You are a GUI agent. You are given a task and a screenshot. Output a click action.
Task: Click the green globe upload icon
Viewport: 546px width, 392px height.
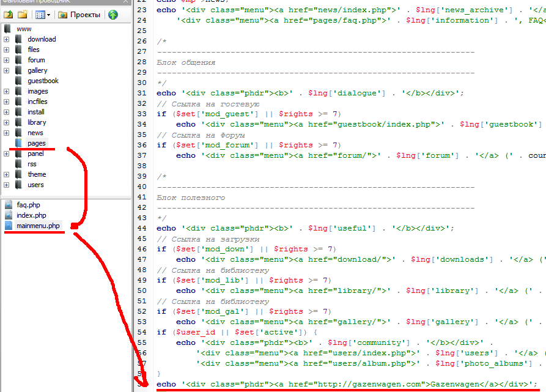tap(113, 15)
